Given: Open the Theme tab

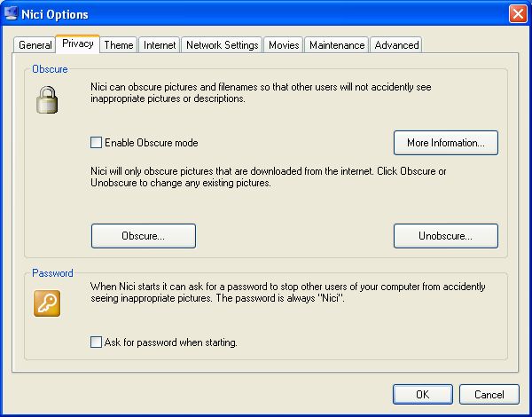Looking at the screenshot, I should click(x=119, y=45).
